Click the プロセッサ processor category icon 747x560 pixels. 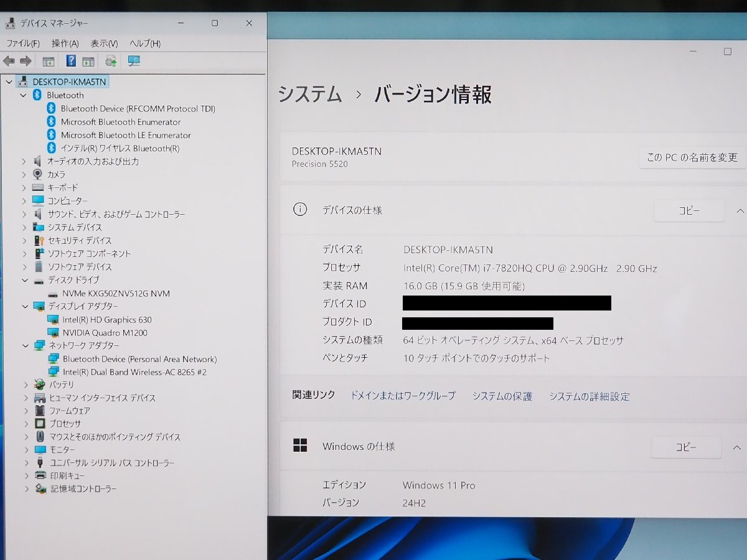point(40,424)
